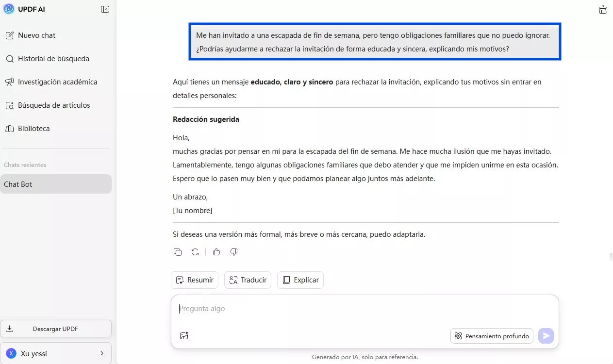Upload an image via image icon
This screenshot has height=364, width=613.
[184, 335]
